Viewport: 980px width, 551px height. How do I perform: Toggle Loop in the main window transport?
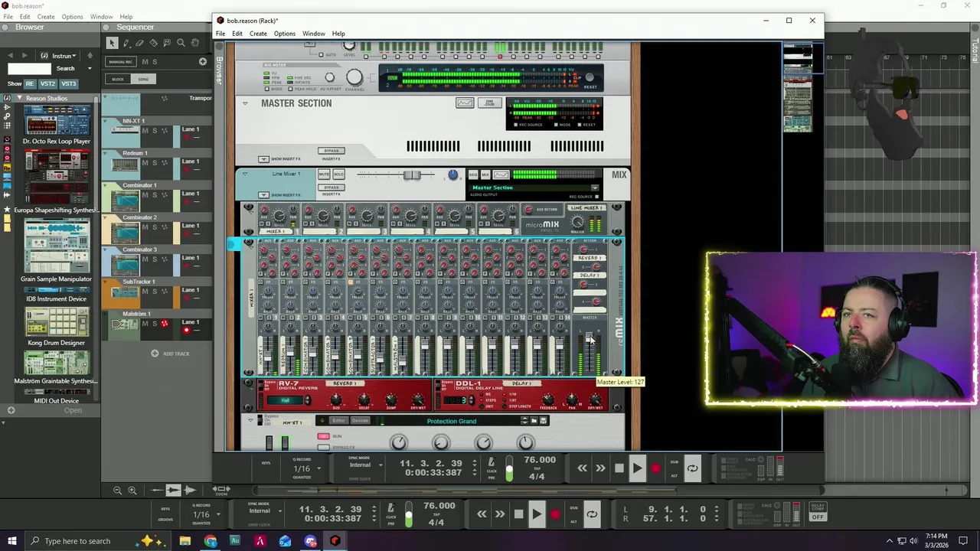[x=592, y=514]
